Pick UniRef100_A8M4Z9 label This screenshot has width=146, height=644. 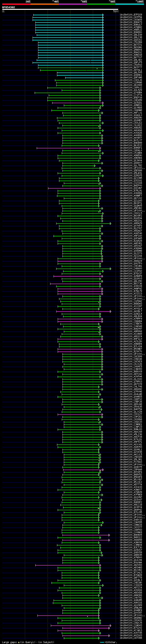pos(131,223)
